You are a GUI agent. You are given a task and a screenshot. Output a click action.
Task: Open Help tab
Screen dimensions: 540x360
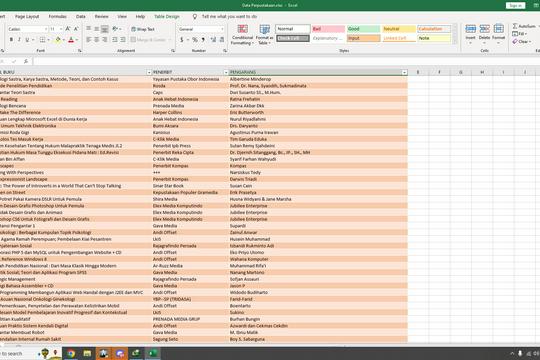[140, 17]
